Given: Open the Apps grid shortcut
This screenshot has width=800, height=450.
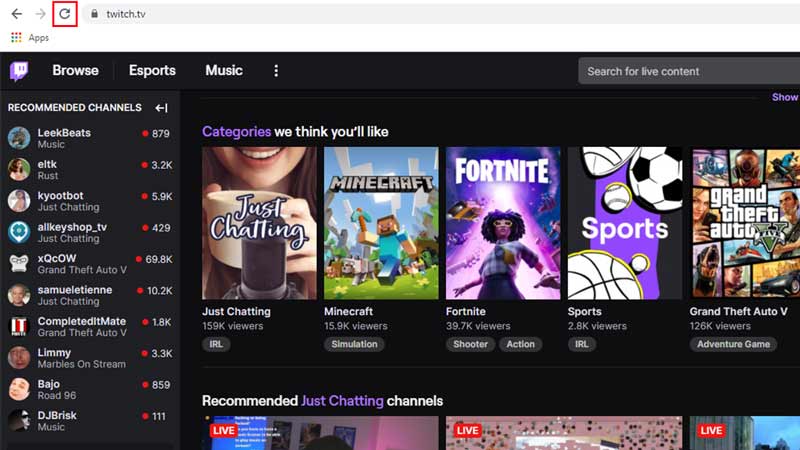Looking at the screenshot, I should coord(30,38).
